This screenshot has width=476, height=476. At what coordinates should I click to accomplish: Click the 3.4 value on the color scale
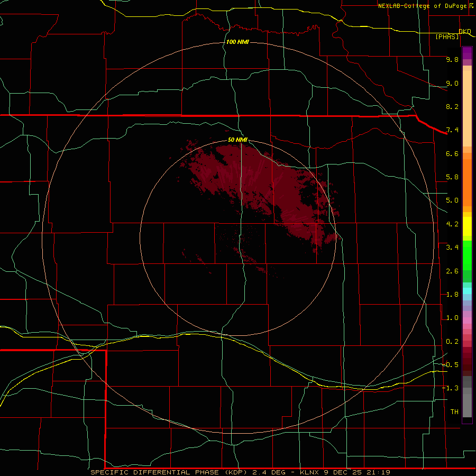(452, 248)
